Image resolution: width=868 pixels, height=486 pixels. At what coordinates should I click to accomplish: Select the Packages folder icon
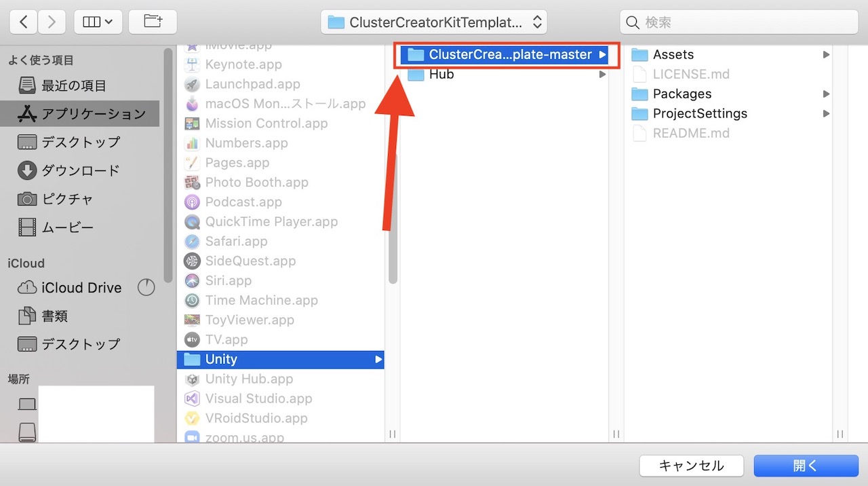(639, 94)
